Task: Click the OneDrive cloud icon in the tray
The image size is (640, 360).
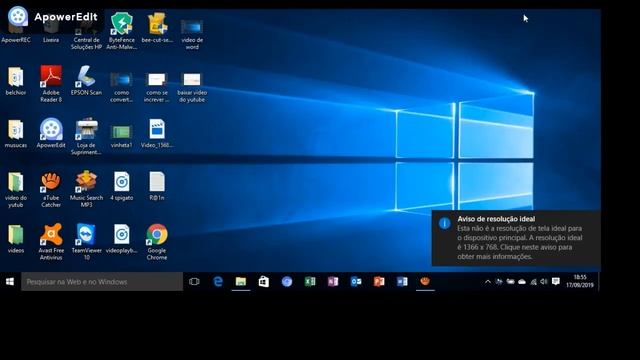Action: coord(522,282)
